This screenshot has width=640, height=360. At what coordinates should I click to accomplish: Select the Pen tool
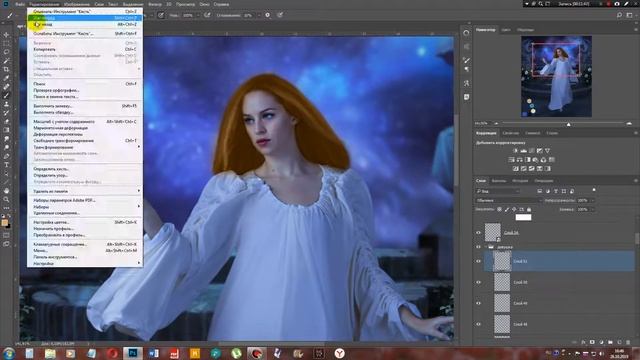(x=7, y=156)
